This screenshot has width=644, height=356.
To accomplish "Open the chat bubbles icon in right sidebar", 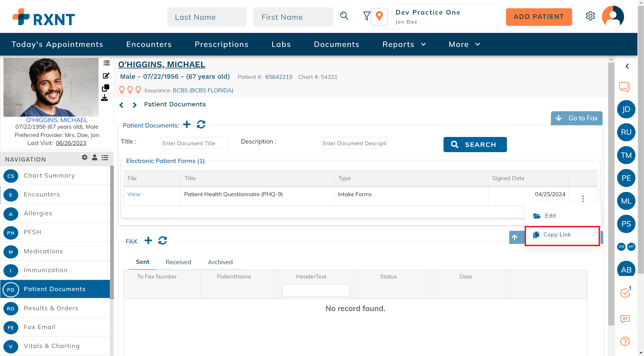I will click(625, 87).
